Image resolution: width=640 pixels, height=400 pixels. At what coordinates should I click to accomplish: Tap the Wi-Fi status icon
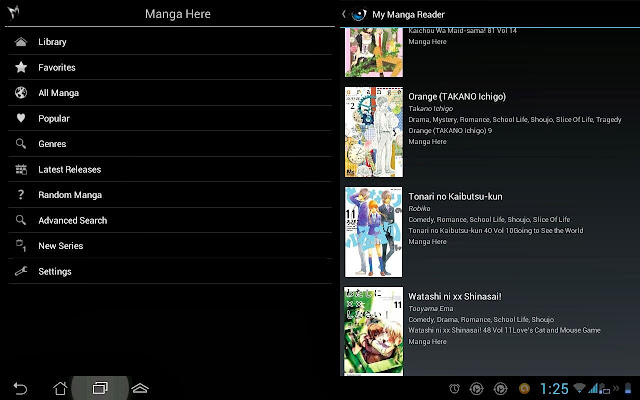(x=579, y=388)
